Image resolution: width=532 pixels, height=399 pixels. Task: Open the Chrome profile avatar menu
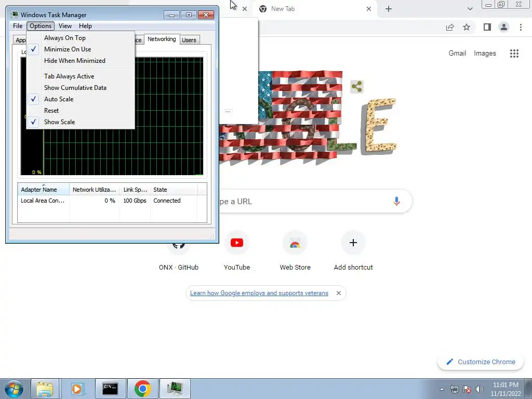click(504, 27)
